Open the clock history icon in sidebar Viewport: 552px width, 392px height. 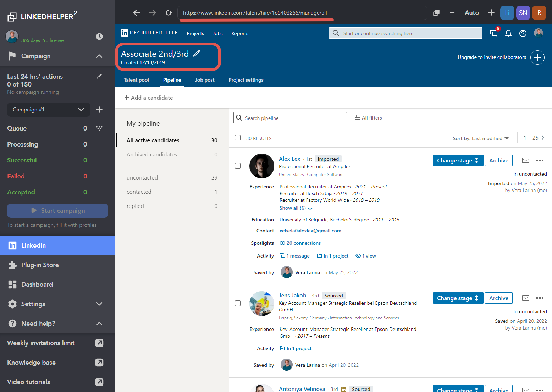click(99, 37)
